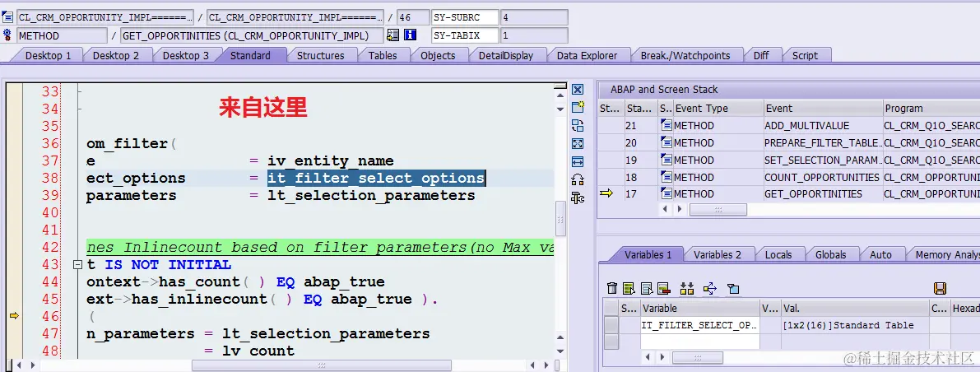Image resolution: width=980 pixels, height=372 pixels.
Task: Delete variables with the trash icon
Action: pos(612,288)
